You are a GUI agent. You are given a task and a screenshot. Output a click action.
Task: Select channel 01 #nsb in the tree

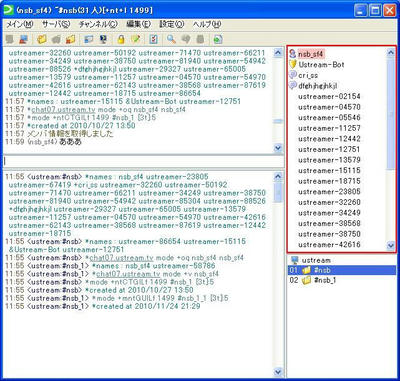tap(342, 270)
